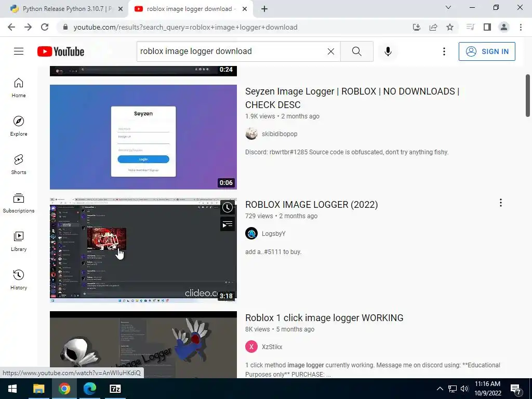Click the page vertical scrollbar thumb
The width and height of the screenshot is (532, 399).
[x=528, y=96]
